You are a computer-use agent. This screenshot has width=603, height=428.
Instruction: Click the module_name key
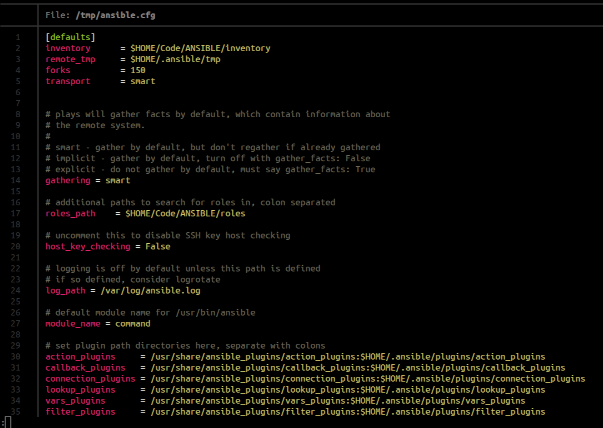click(73, 324)
